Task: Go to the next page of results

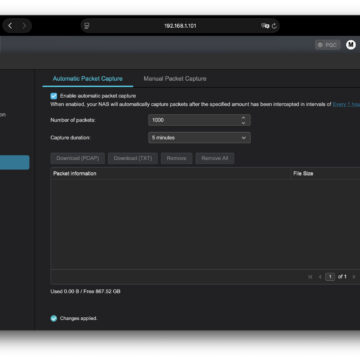Action: (354, 277)
